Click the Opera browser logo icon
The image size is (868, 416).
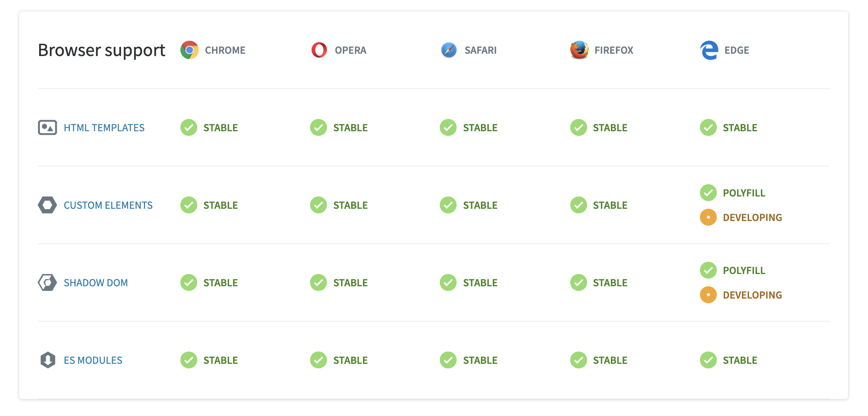[x=319, y=50]
